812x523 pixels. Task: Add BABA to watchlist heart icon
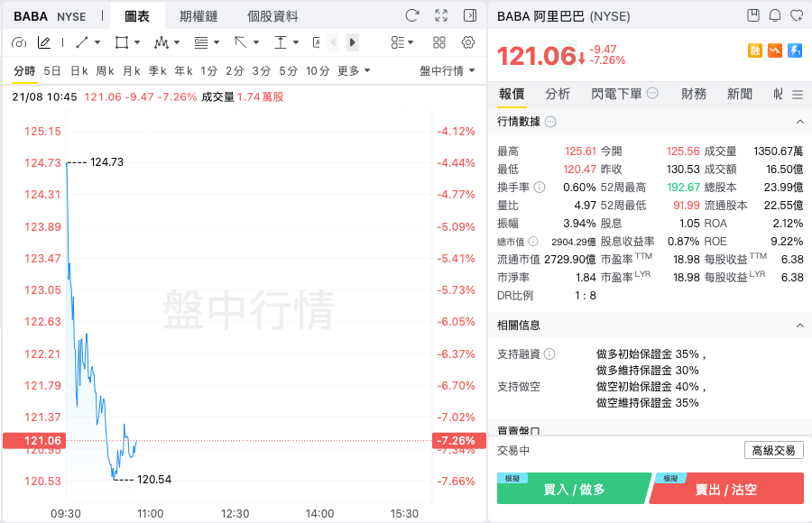click(797, 15)
